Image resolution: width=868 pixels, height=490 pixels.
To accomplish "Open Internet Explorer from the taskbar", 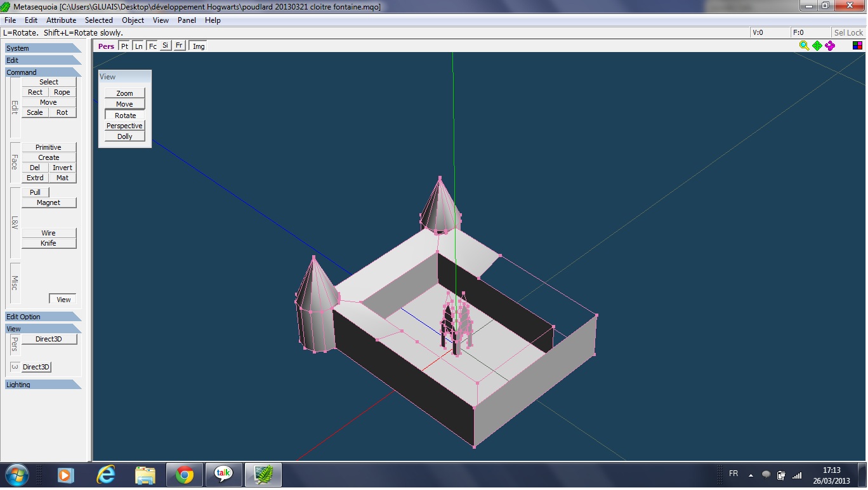I will (x=105, y=475).
